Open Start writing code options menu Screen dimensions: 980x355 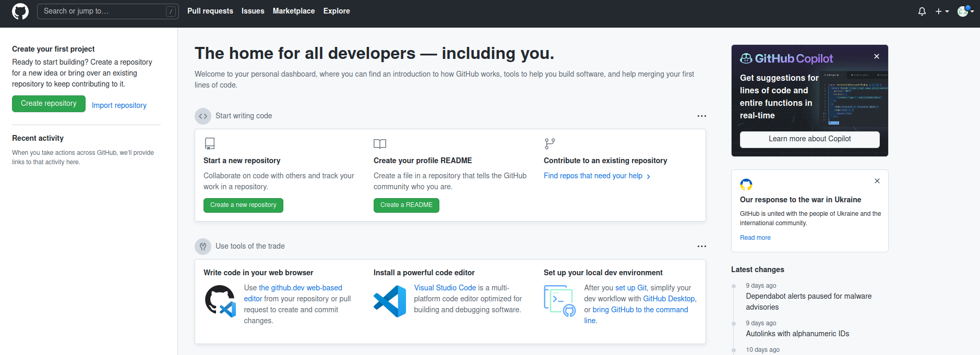point(702,116)
